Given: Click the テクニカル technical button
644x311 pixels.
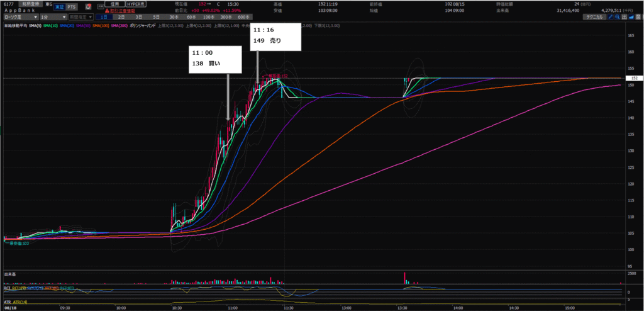Looking at the screenshot, I should [595, 17].
